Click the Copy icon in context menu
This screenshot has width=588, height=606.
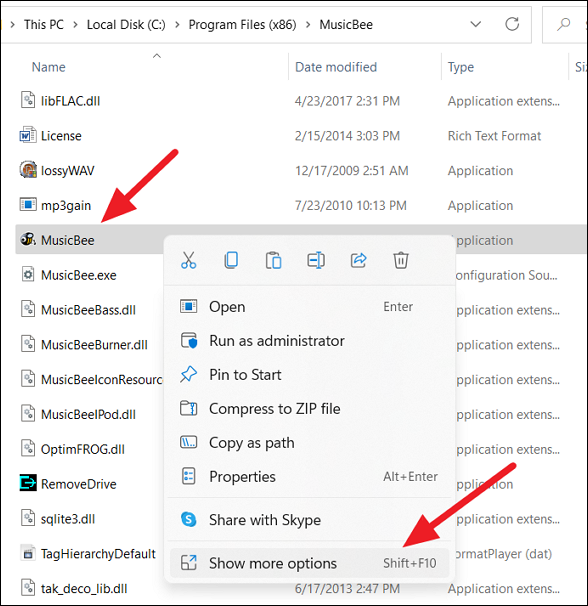pyautogui.click(x=231, y=260)
